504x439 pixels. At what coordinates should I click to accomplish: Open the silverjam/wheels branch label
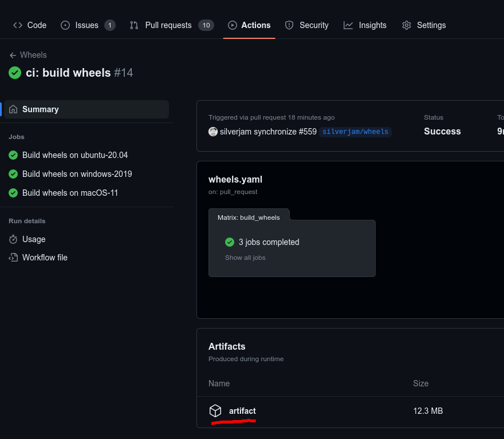pos(355,132)
